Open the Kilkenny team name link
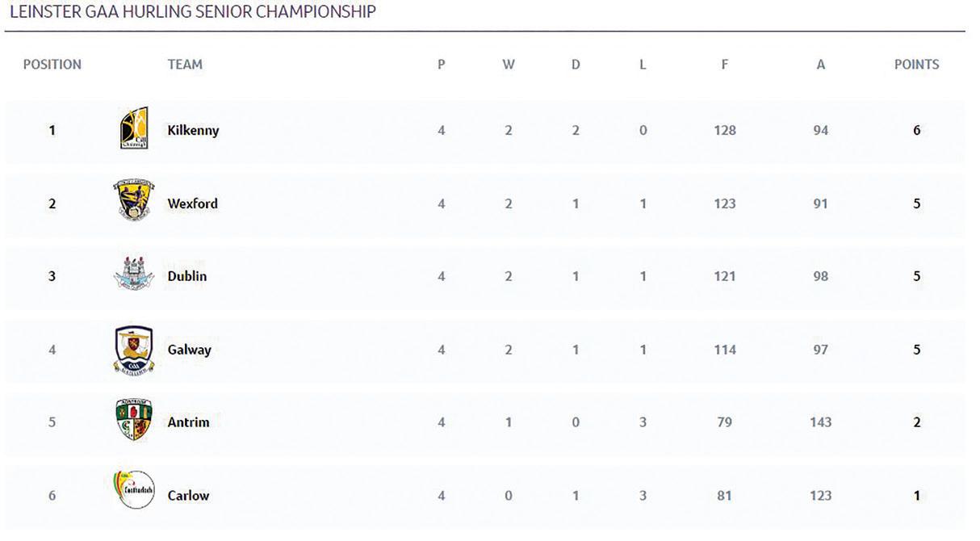 click(193, 130)
